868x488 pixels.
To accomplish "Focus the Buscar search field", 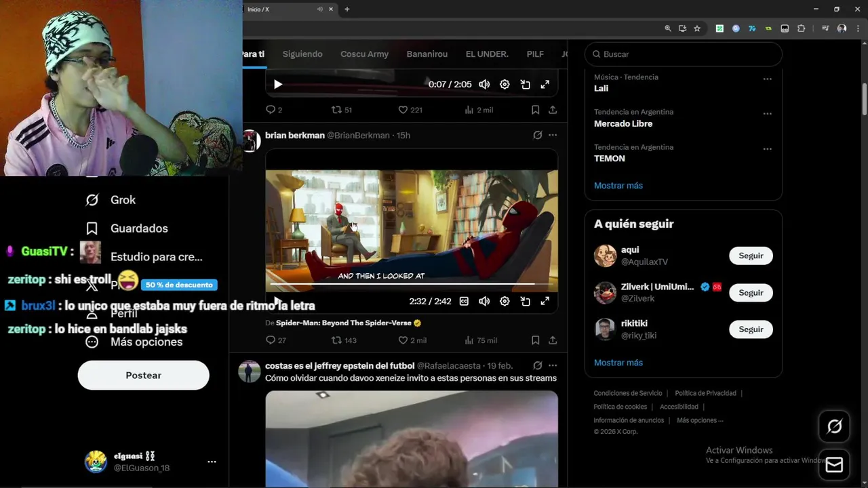I will 684,54.
